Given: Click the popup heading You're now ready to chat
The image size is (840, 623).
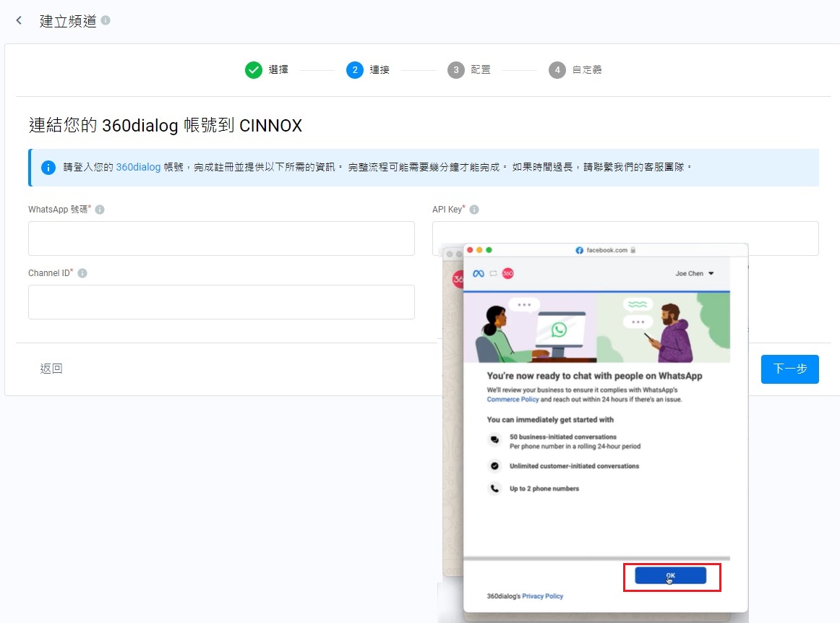Looking at the screenshot, I should click(595, 376).
